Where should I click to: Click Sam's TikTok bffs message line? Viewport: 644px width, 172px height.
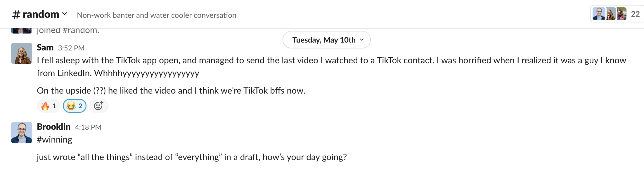(x=171, y=91)
